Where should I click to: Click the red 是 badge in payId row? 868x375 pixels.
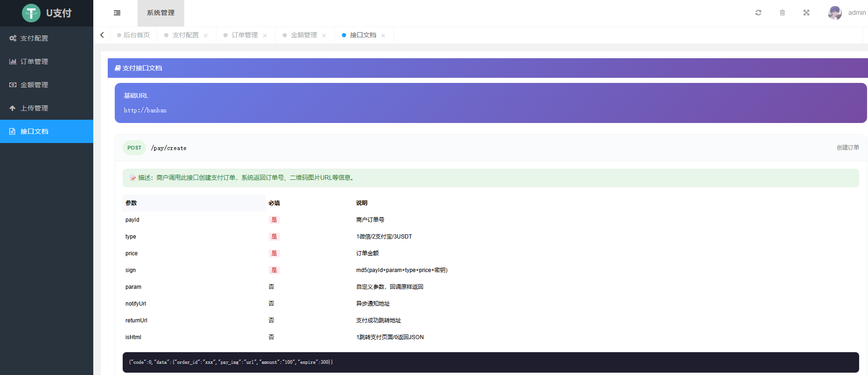[x=274, y=220]
